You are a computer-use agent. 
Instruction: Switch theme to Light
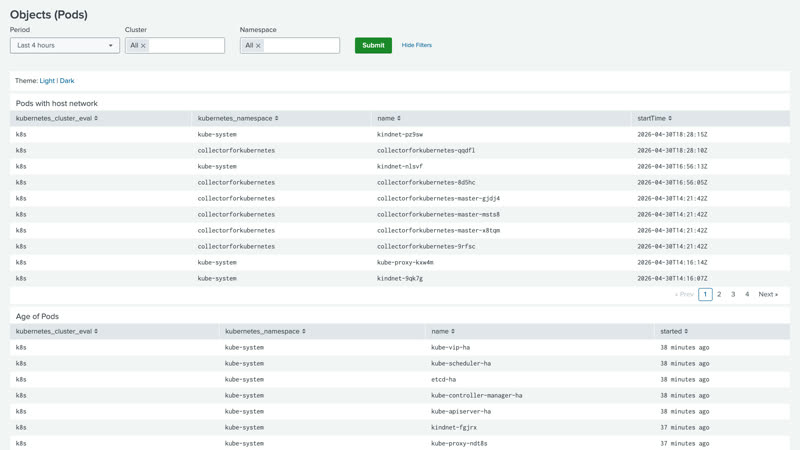point(47,81)
